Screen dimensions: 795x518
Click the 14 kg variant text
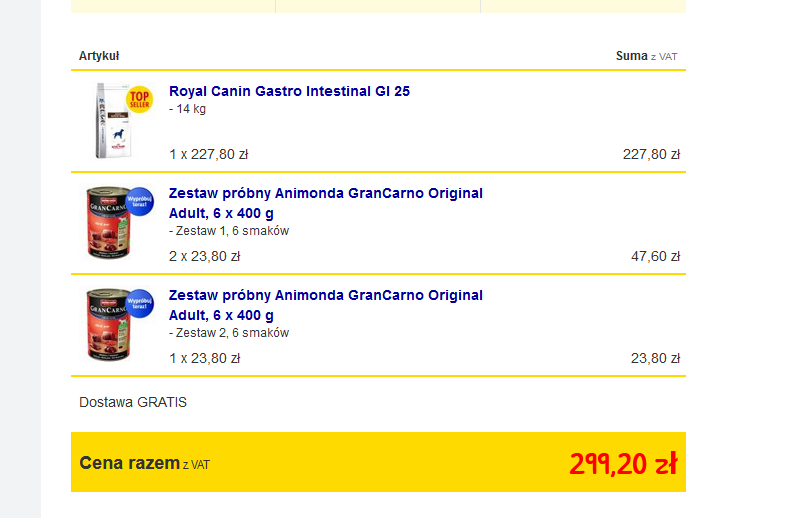[x=187, y=109]
